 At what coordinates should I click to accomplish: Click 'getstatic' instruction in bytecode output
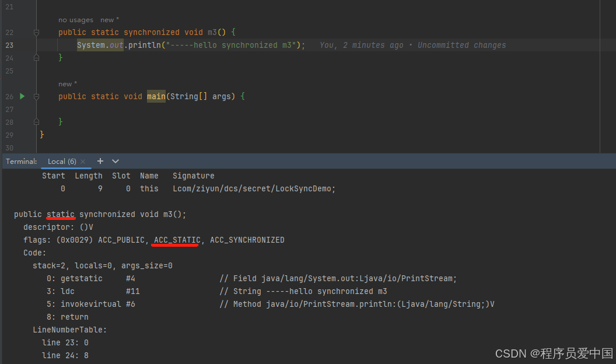tap(81, 278)
